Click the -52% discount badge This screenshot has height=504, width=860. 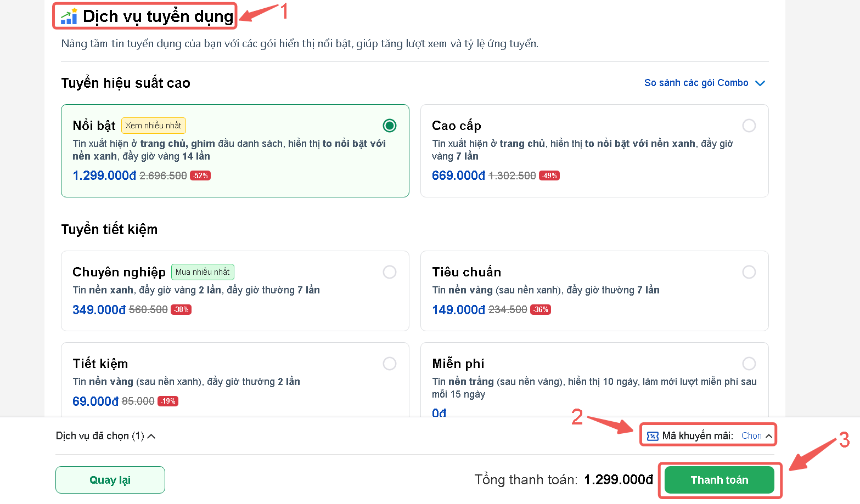pos(200,176)
